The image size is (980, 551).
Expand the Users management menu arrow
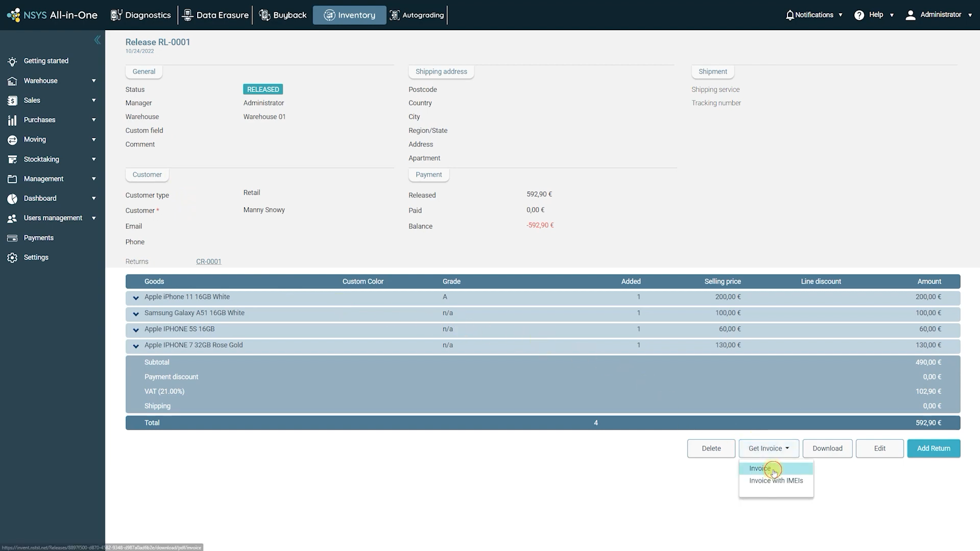93,218
